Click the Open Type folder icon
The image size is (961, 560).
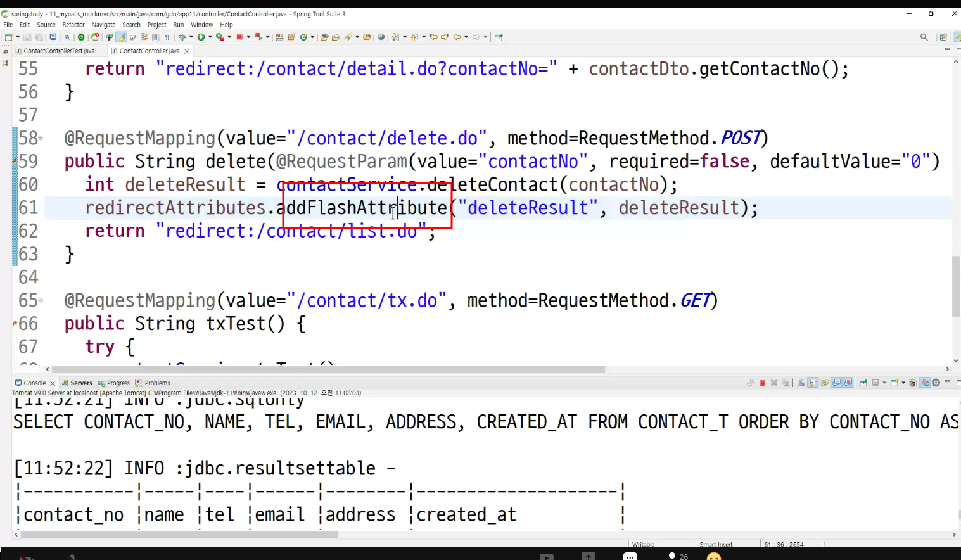324,37
